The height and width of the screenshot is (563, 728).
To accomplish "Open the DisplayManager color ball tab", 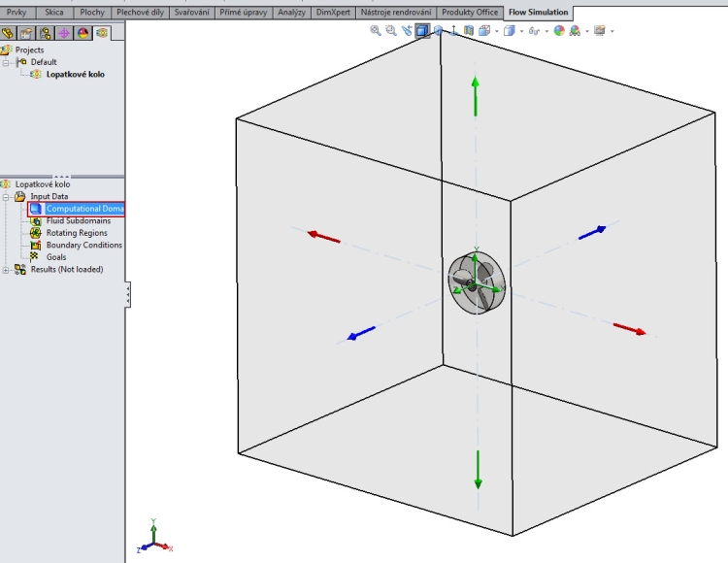I will click(x=83, y=33).
